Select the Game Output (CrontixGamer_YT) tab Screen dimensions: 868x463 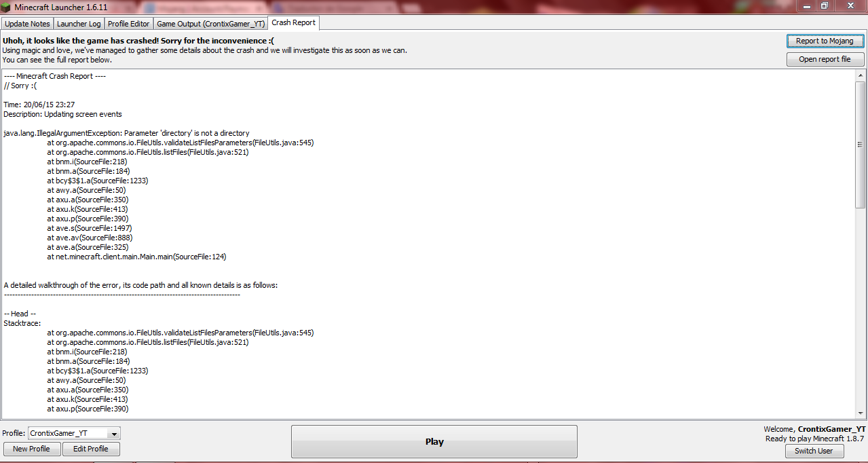tap(211, 24)
